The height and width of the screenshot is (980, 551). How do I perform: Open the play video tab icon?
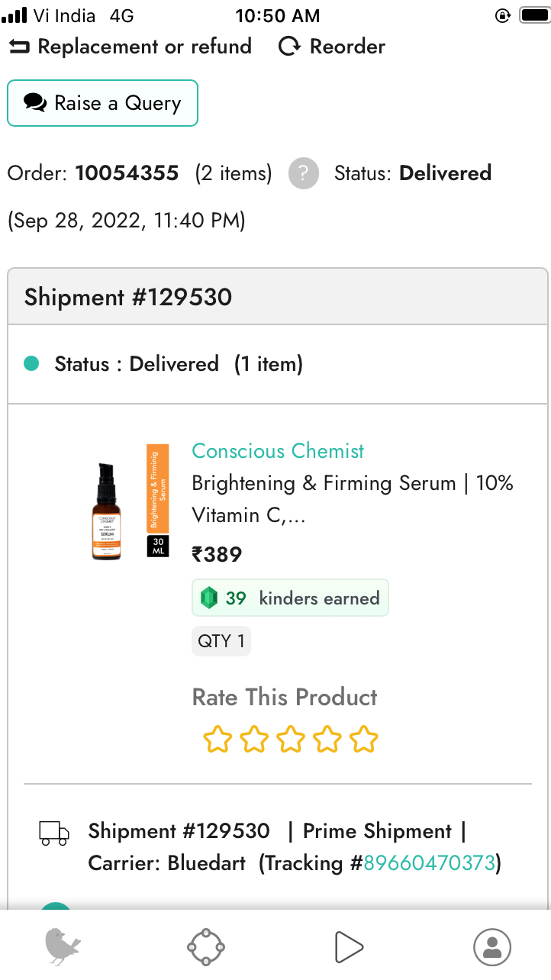tap(349, 947)
